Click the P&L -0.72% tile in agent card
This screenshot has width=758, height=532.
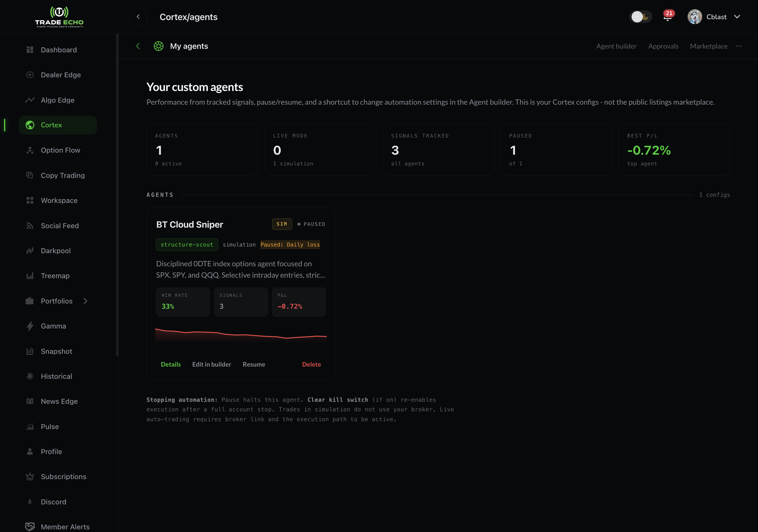pyautogui.click(x=299, y=302)
